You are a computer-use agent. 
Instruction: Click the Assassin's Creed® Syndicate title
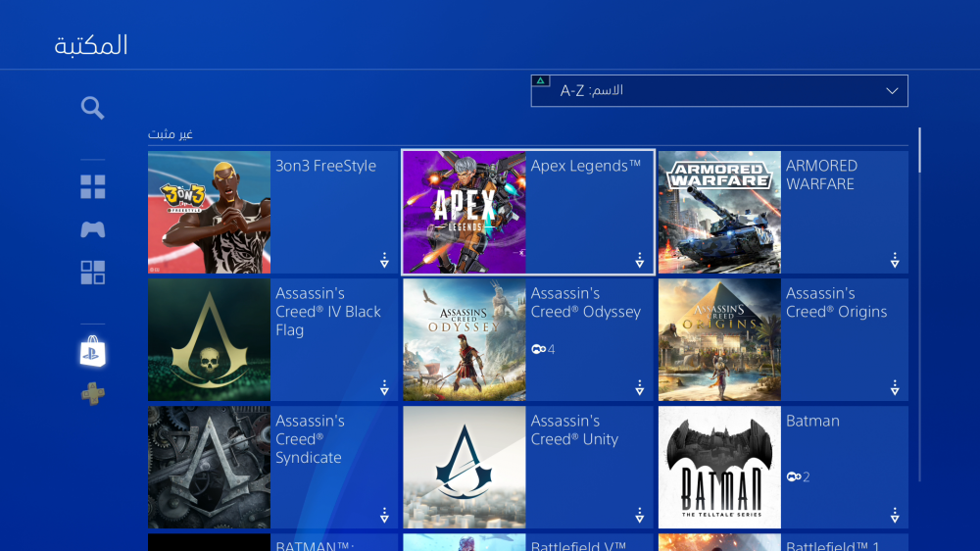310,439
